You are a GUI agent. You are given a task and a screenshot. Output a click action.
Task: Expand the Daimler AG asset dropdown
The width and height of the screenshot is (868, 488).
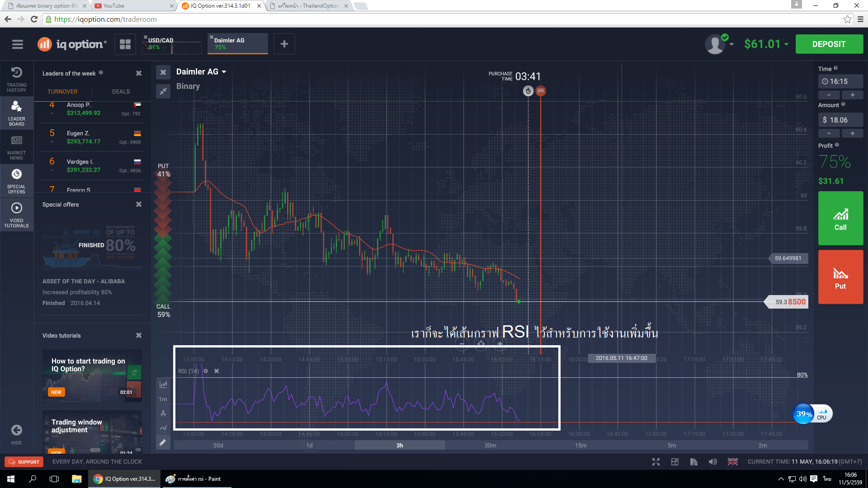224,72
